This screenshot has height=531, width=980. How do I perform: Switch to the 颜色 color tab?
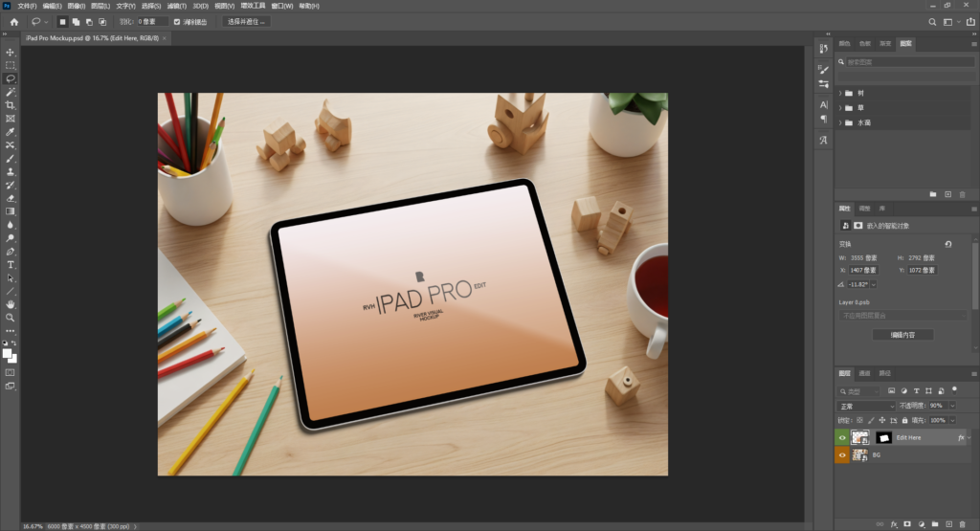[x=844, y=44]
